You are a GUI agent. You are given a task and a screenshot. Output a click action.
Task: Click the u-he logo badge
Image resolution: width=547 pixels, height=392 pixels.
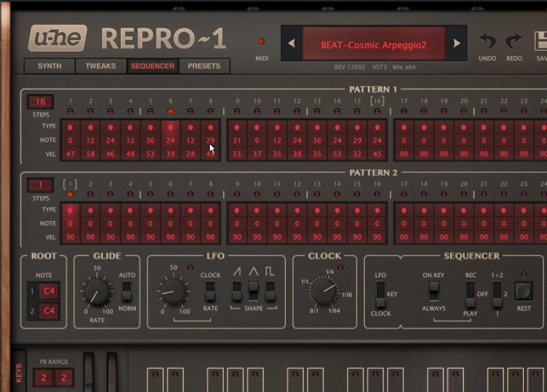[58, 38]
